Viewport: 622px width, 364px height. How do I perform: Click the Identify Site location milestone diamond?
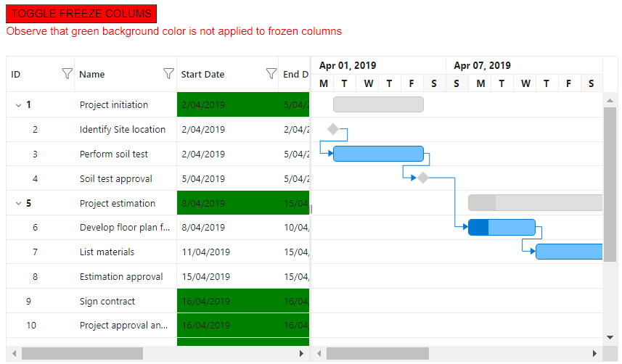333,129
